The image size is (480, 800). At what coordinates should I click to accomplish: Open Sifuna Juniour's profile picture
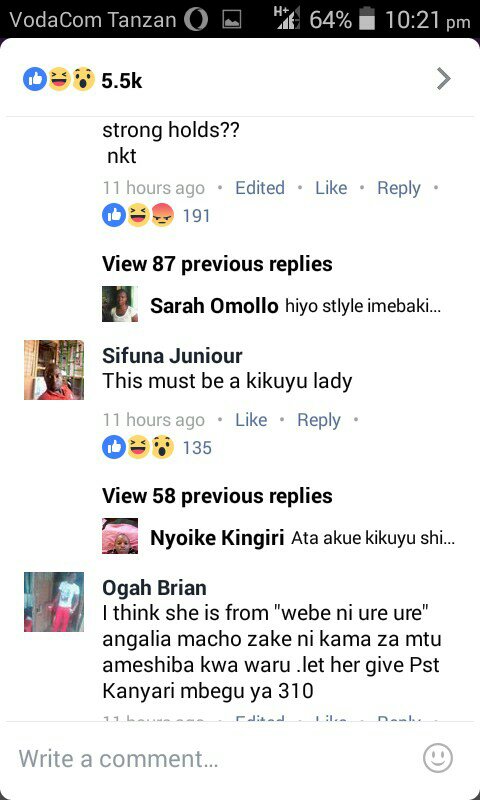coord(54,370)
